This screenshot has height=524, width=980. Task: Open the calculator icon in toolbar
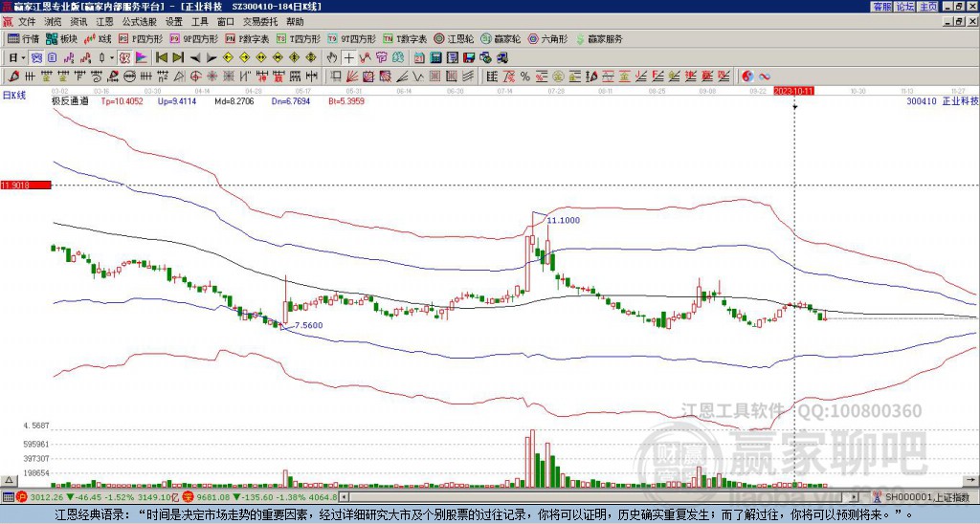(435, 58)
